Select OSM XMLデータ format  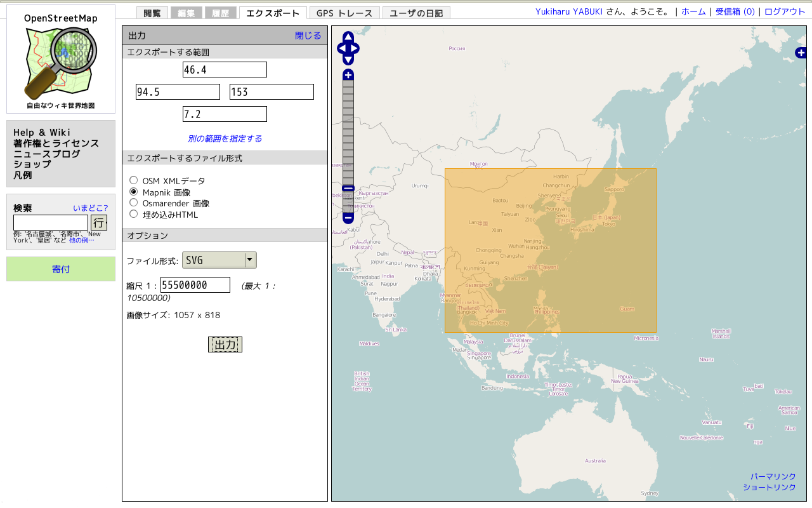click(x=133, y=180)
